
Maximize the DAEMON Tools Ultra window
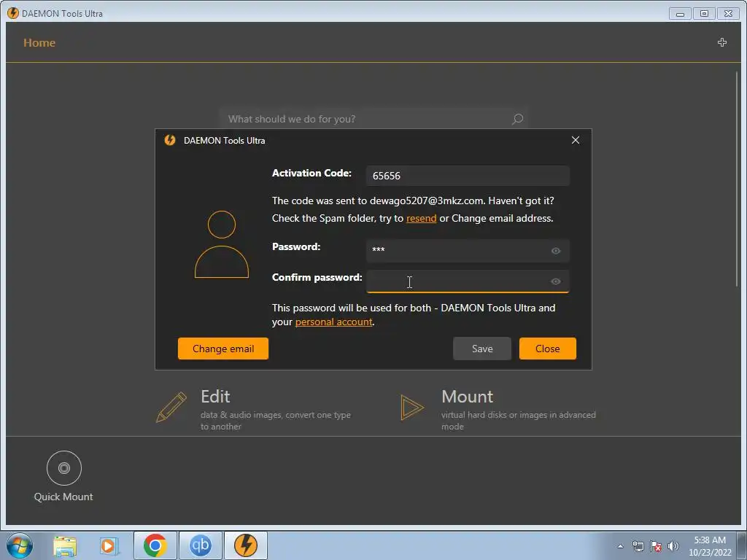pos(704,14)
